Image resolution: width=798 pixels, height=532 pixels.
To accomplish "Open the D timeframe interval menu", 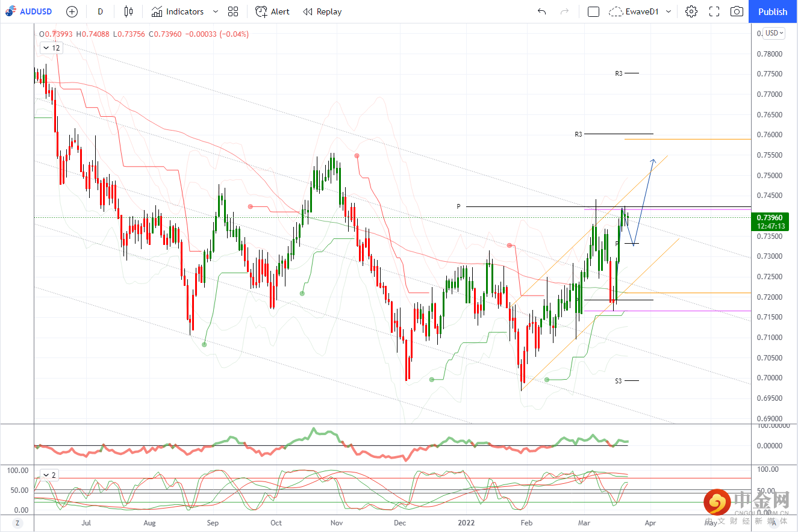I will 100,11.
